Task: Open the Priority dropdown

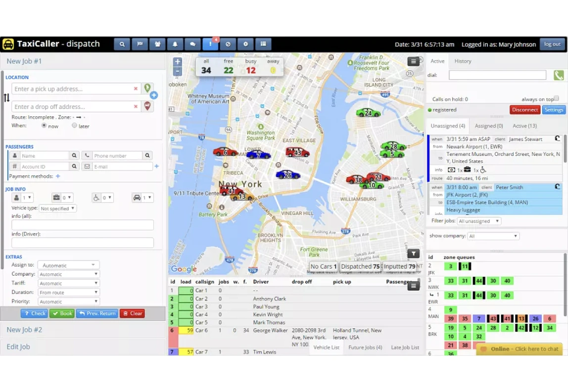Action: point(68,301)
